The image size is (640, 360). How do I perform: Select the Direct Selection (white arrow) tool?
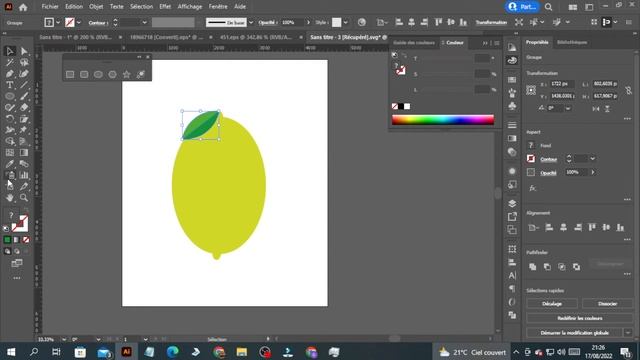tap(24, 51)
